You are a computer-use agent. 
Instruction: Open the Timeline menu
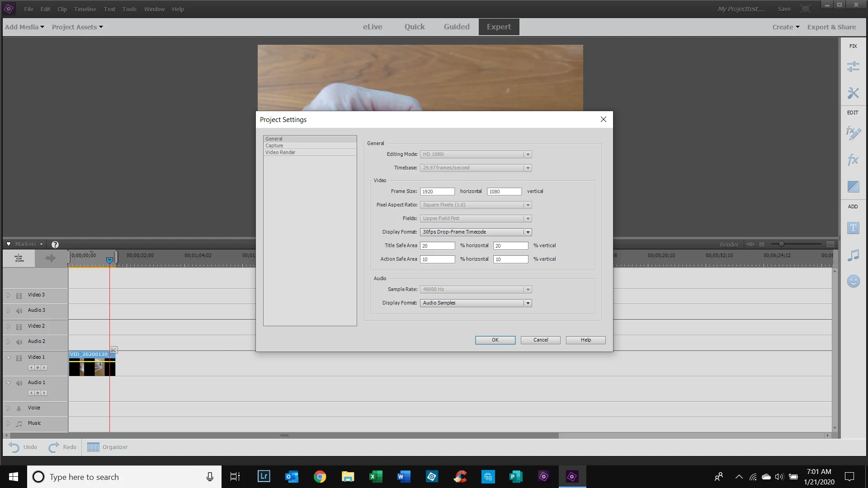click(85, 9)
